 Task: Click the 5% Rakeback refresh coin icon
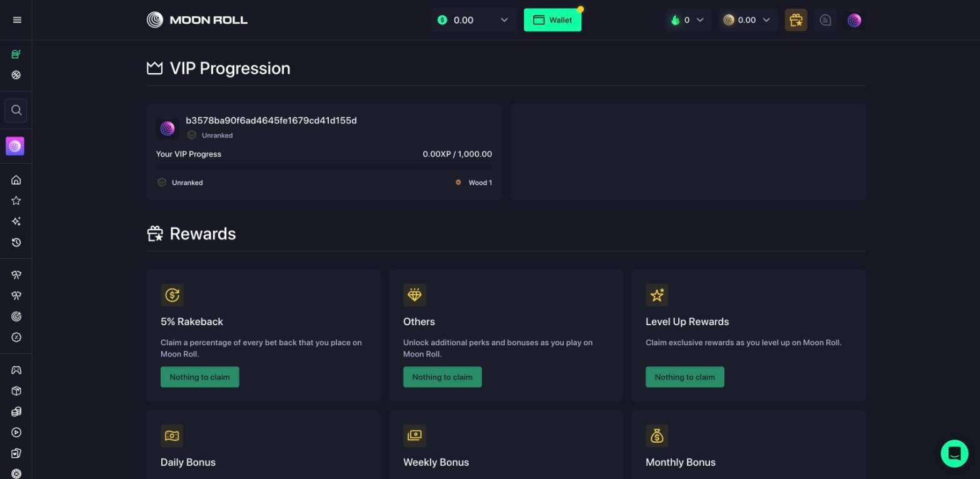172,295
